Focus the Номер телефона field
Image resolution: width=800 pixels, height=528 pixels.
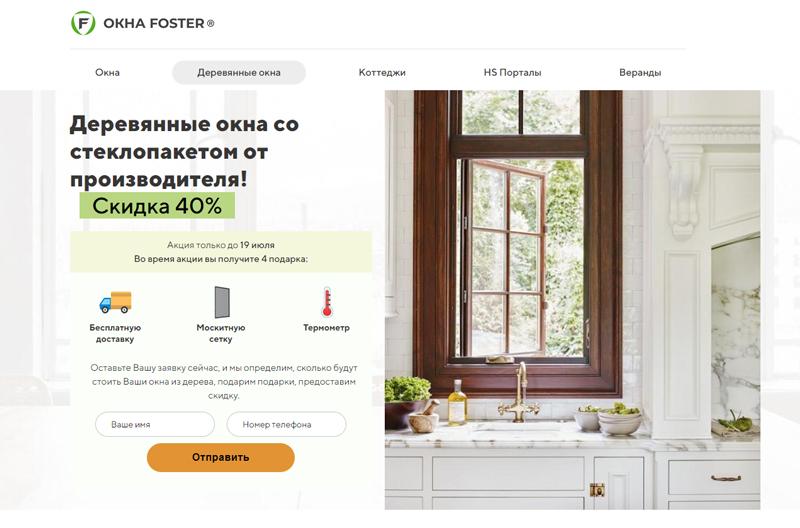tap(286, 424)
